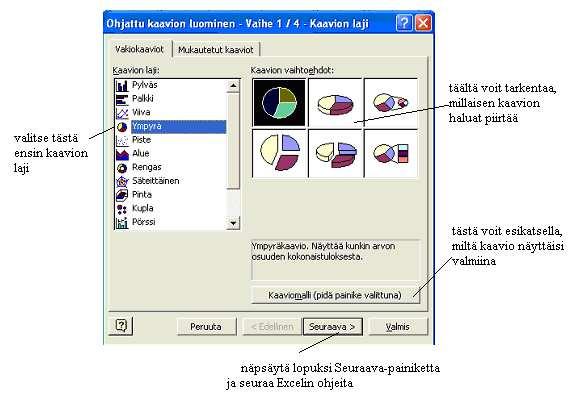Click the list scroll up arrow
Screen dimensions: 570x394
[233, 86]
